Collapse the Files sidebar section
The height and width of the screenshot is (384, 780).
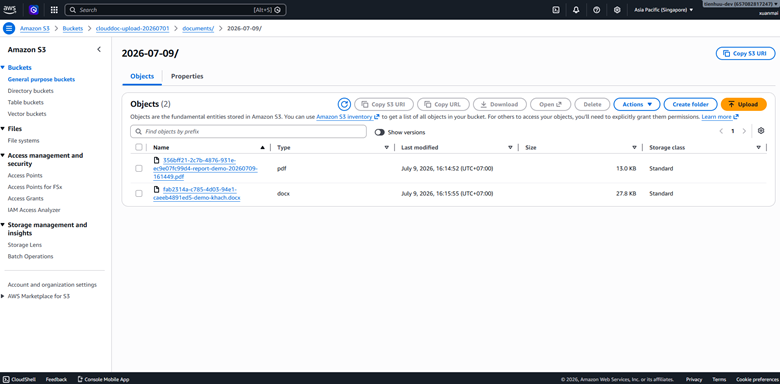[x=2, y=129]
